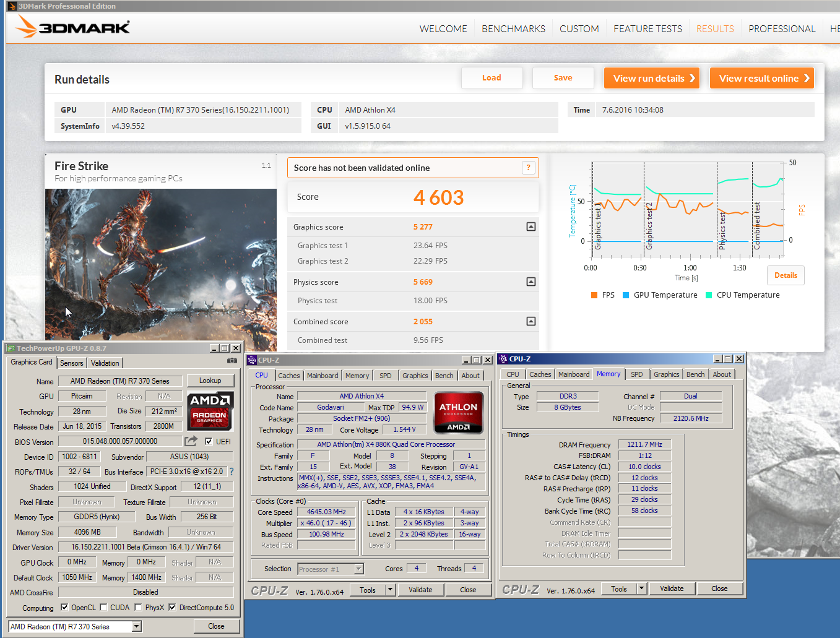Click the Athlon processor logo in CPU-Z
Screen dimensions: 840x638
[x=458, y=413]
